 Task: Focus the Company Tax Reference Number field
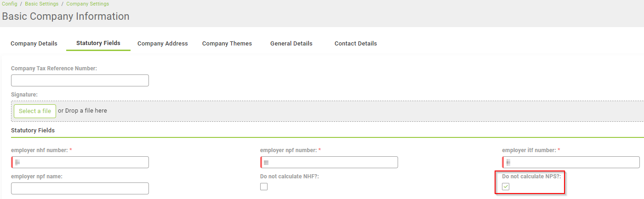(80, 80)
